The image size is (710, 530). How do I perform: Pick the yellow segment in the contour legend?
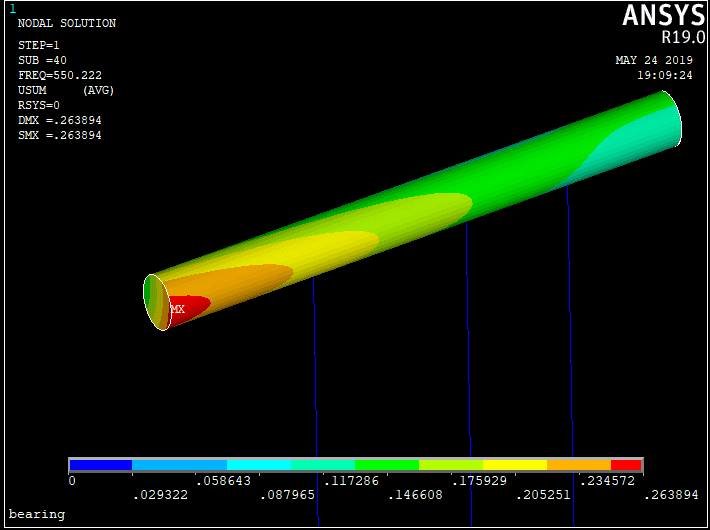click(x=514, y=465)
